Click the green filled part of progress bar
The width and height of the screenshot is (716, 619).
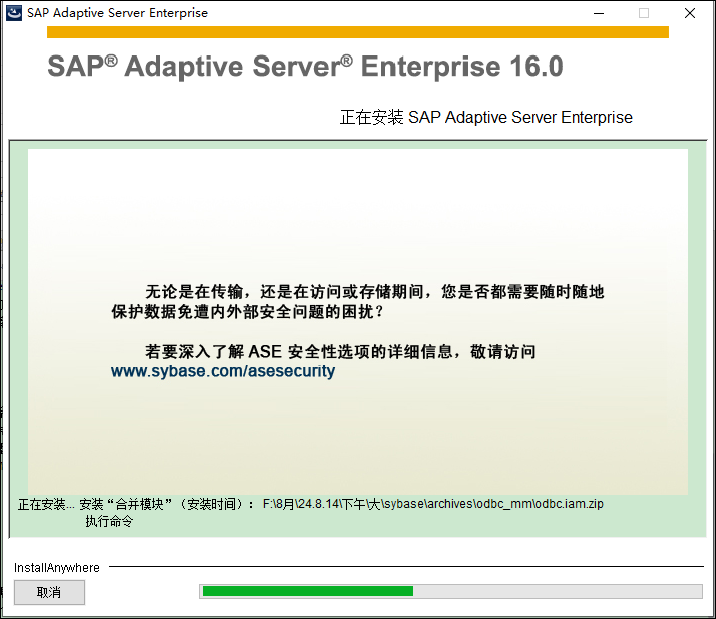pos(307,591)
